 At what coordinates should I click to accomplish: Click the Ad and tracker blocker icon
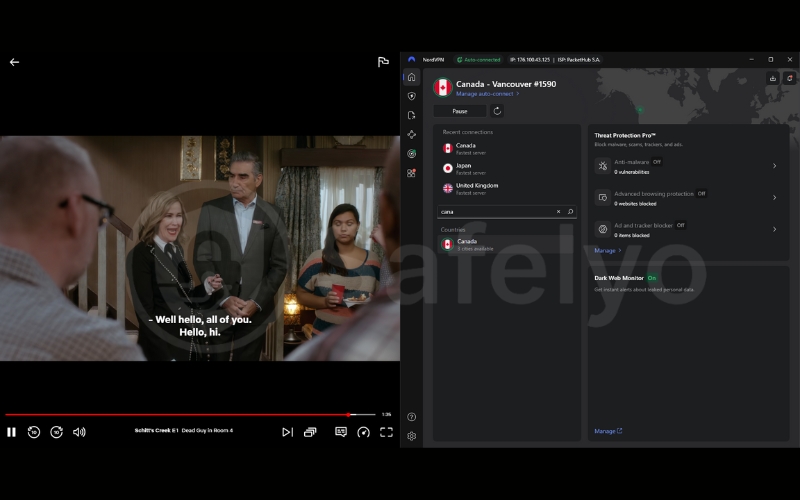tap(603, 229)
